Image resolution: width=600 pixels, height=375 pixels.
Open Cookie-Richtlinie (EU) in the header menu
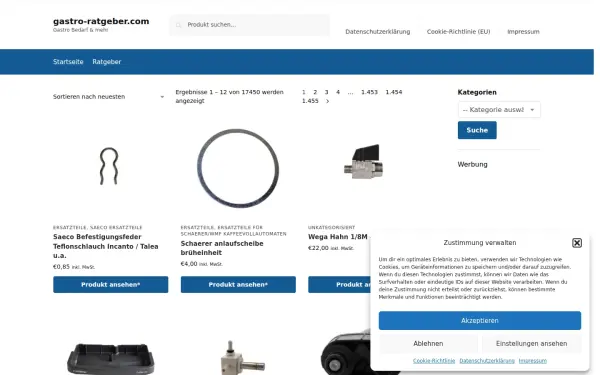tap(458, 32)
